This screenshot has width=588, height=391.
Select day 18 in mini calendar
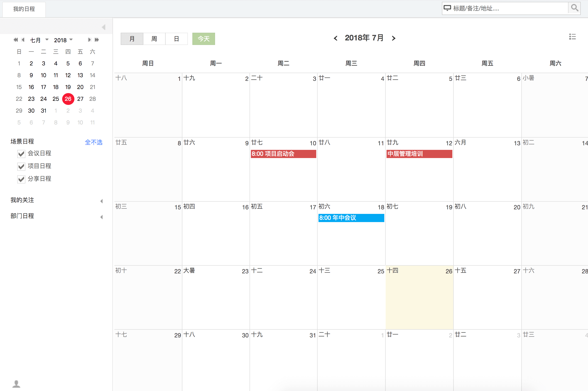[56, 87]
